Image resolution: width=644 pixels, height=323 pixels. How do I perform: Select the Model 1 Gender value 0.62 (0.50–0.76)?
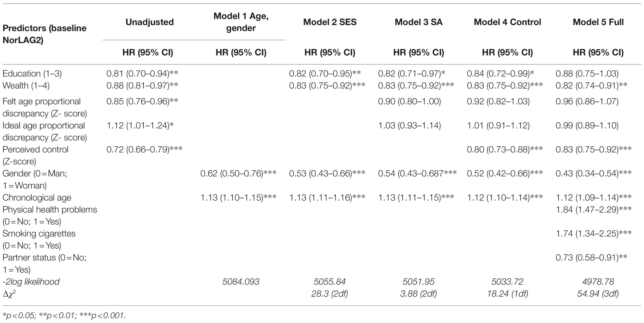tap(238, 174)
